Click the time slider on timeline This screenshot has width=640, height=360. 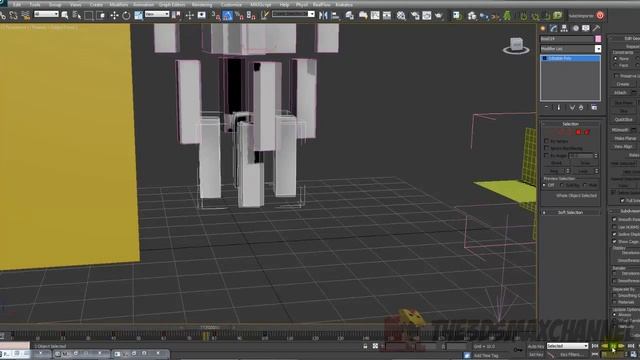tap(209, 327)
